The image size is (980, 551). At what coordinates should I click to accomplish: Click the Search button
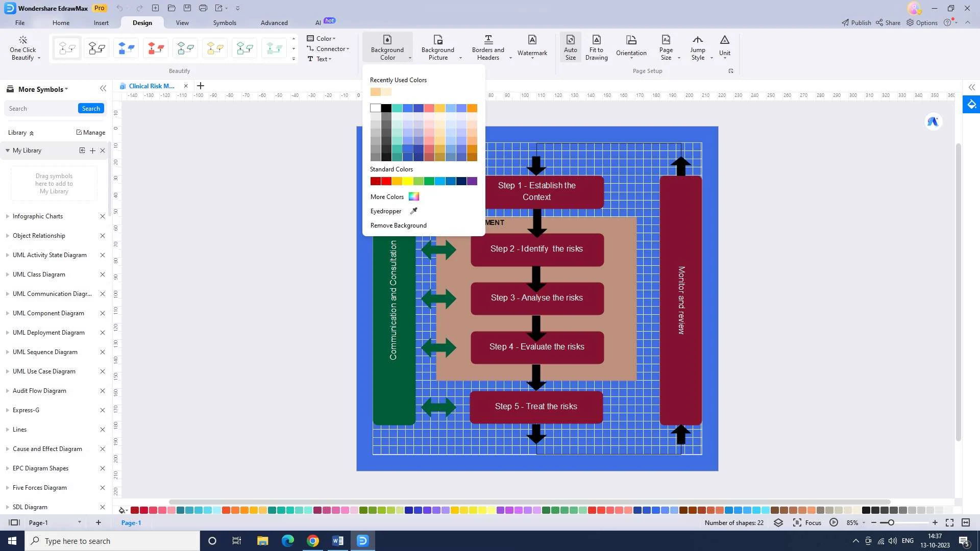coord(91,109)
